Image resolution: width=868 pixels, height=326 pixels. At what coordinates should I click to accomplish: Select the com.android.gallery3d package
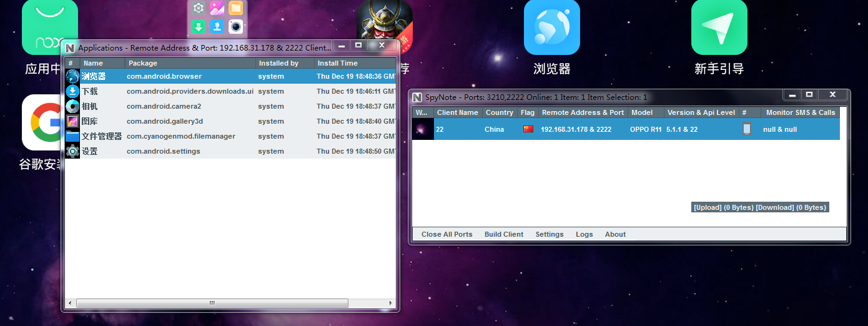coord(165,121)
